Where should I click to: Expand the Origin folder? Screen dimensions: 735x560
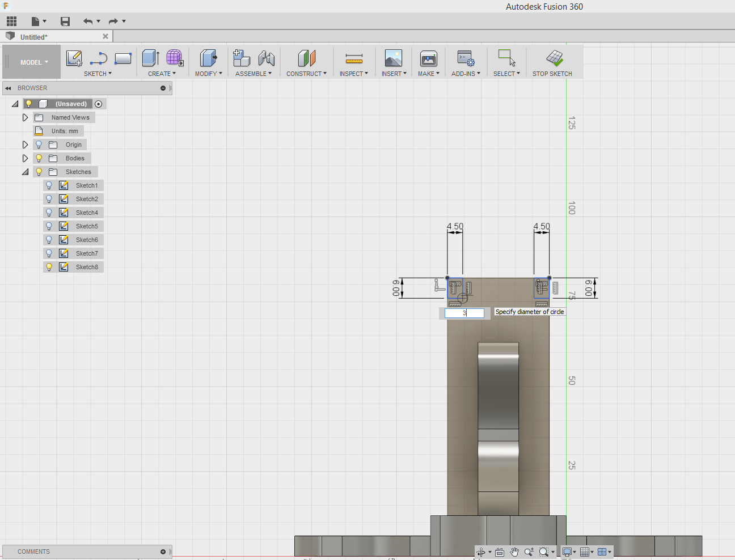point(25,145)
